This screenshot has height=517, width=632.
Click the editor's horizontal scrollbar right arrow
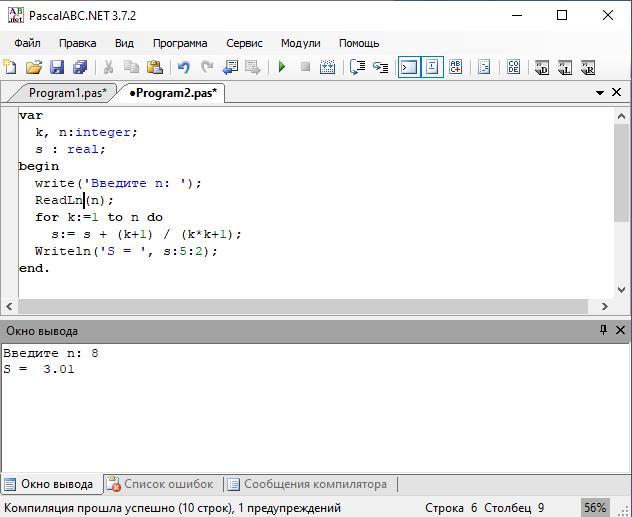[x=604, y=307]
